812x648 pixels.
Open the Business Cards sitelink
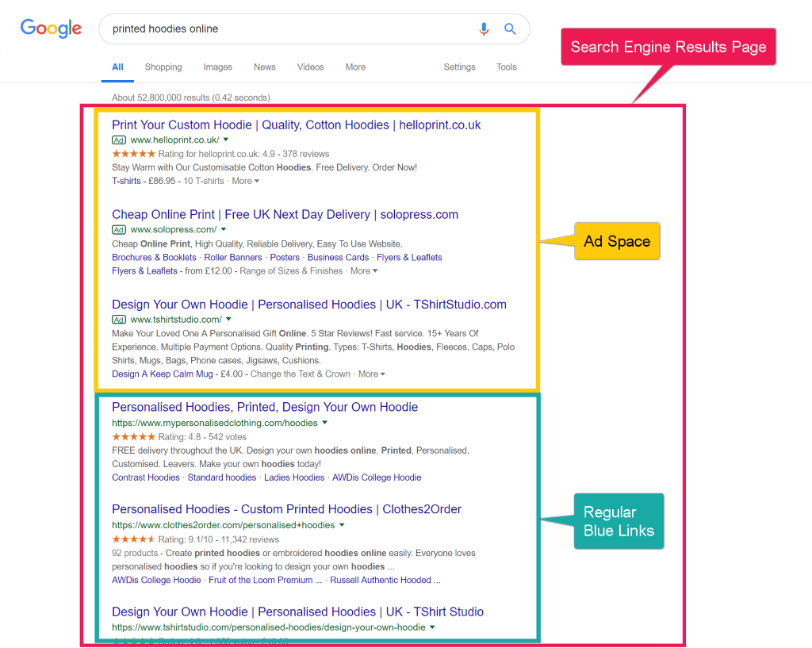coord(338,258)
